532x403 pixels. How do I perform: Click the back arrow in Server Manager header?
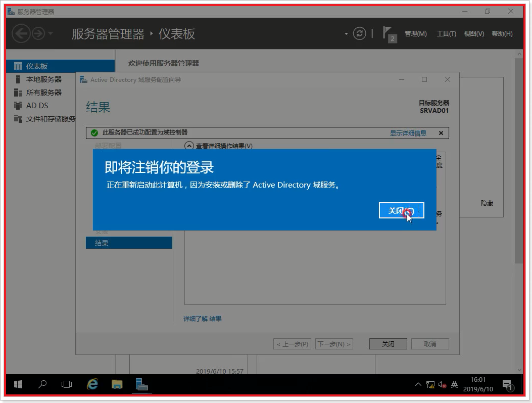pyautogui.click(x=21, y=33)
